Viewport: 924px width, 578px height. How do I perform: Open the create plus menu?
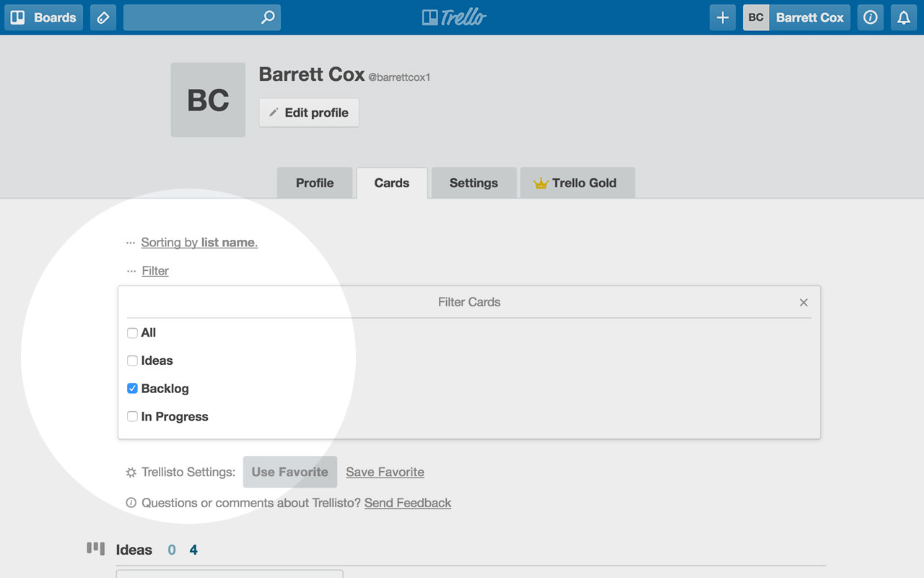[x=723, y=17]
